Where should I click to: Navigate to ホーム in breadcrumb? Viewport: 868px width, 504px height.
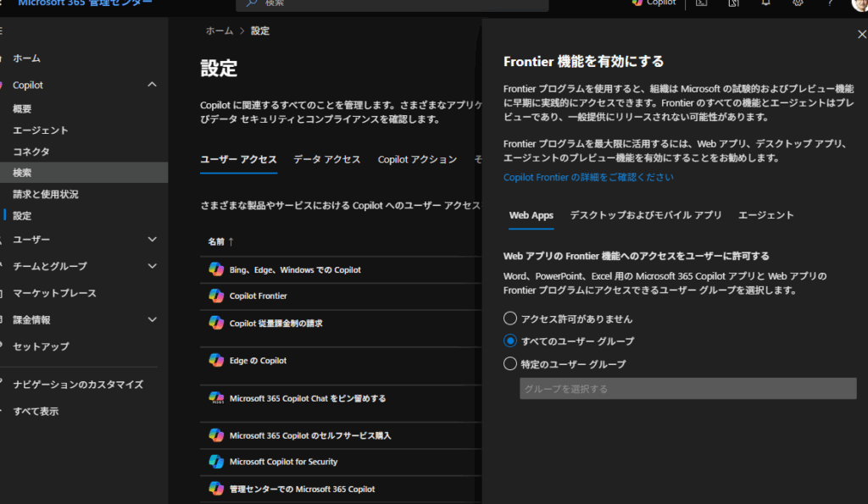pos(218,30)
